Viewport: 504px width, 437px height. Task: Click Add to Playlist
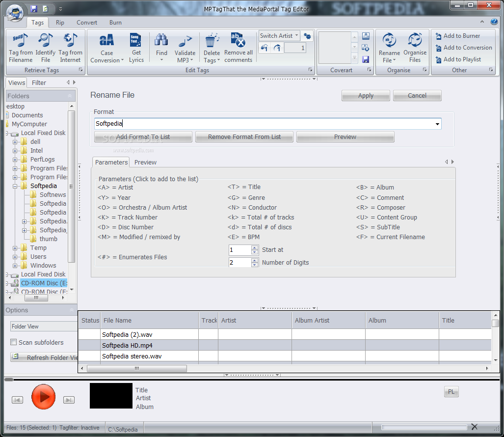pyautogui.click(x=458, y=59)
